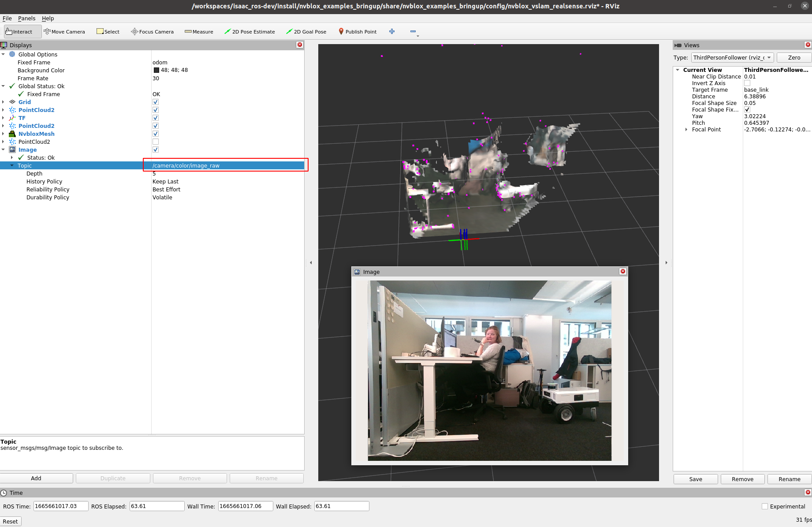
Task: Open the File menu
Action: pos(7,18)
